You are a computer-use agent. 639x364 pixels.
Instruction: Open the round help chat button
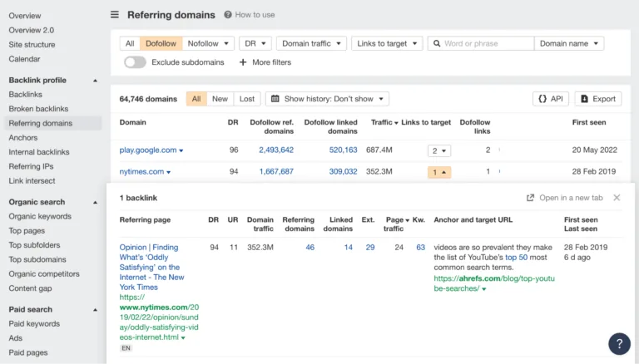[x=619, y=344]
